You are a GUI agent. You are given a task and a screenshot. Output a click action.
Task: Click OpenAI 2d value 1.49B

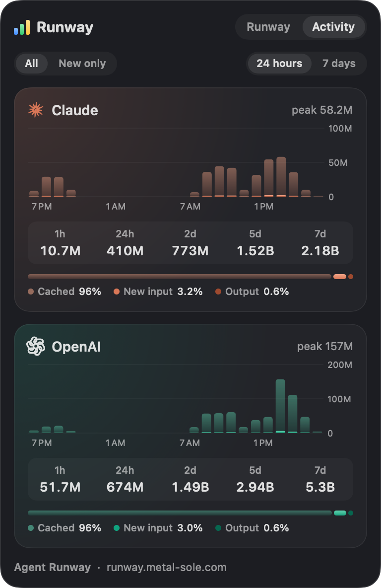click(x=190, y=487)
